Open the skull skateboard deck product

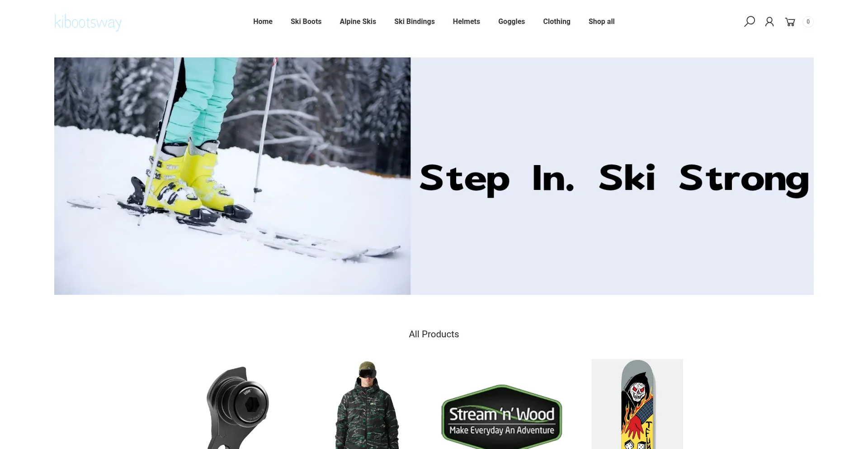(x=637, y=404)
